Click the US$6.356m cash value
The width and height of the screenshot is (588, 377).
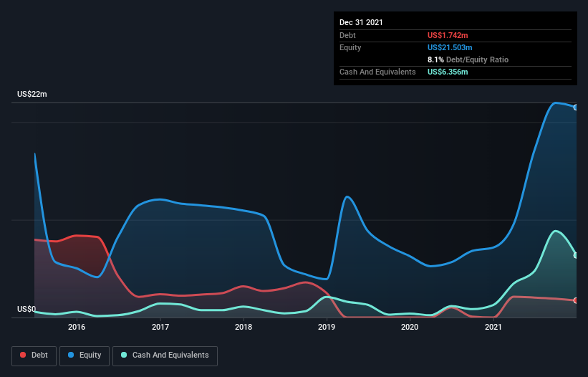tap(448, 72)
